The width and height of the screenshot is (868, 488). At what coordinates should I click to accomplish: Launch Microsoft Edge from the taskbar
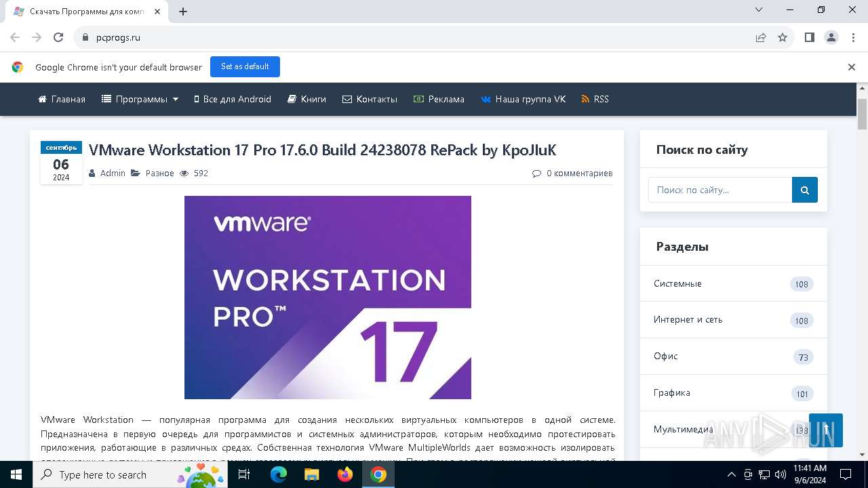coord(279,474)
